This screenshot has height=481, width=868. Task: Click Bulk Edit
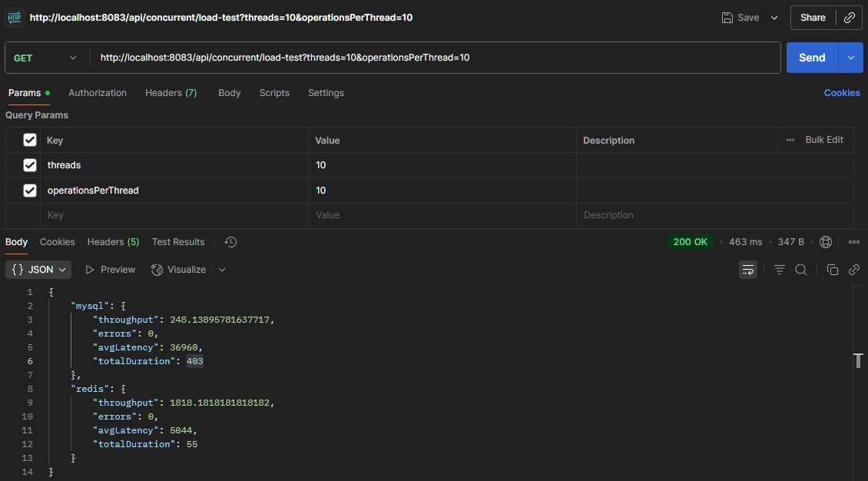coord(824,140)
